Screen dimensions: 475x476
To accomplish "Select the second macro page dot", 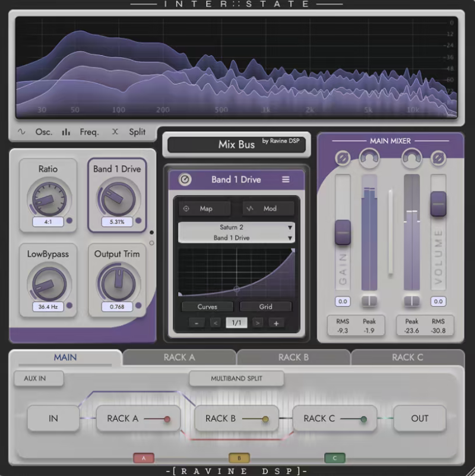I will coord(151,243).
